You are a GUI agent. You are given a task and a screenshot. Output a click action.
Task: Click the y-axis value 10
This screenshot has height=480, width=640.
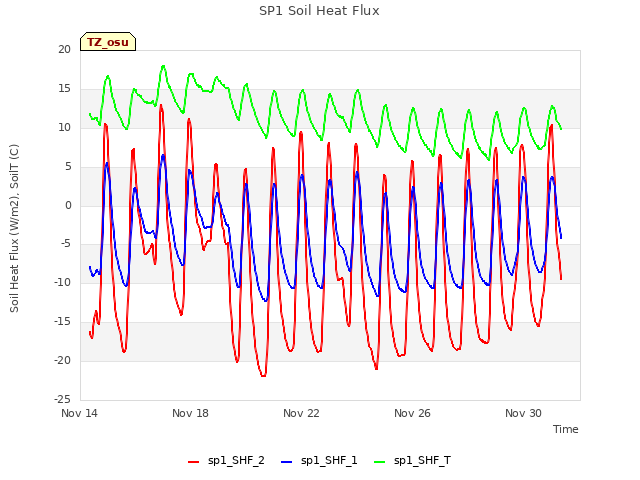tap(64, 128)
